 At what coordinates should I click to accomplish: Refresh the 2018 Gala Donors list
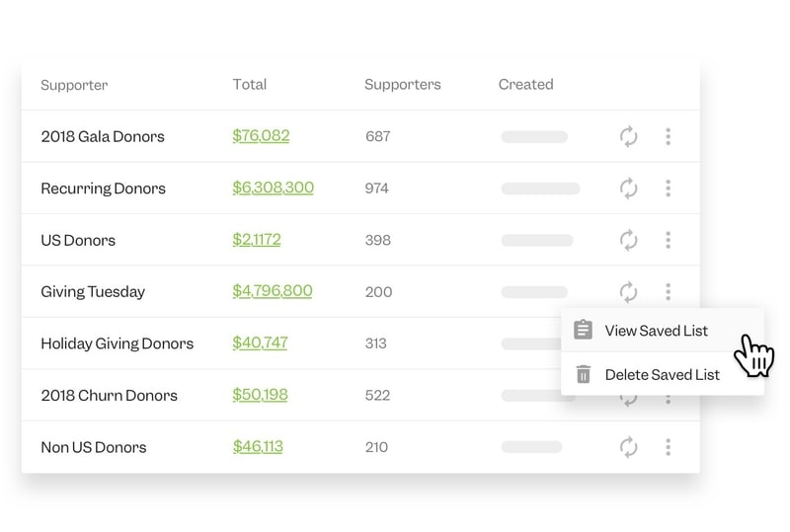[628, 136]
